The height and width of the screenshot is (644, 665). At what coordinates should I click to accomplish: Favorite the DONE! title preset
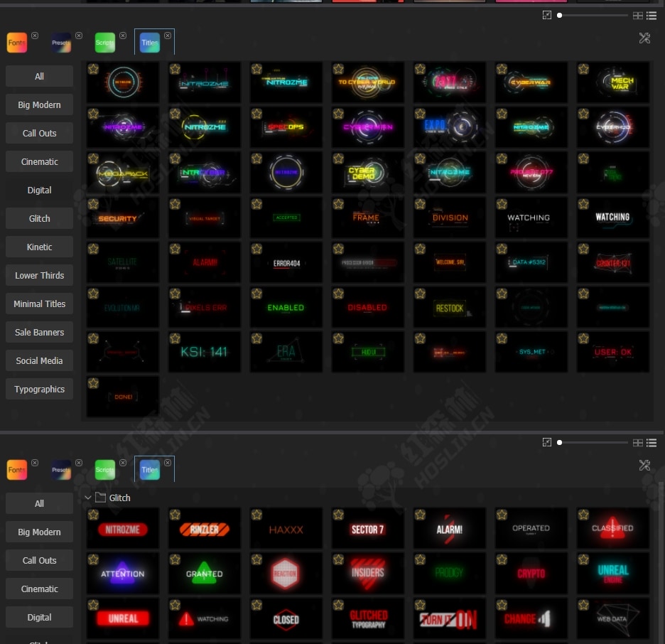point(93,383)
